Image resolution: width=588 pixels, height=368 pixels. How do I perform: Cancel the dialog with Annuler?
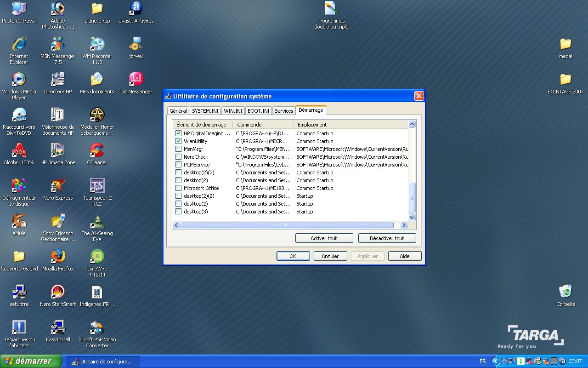(330, 256)
